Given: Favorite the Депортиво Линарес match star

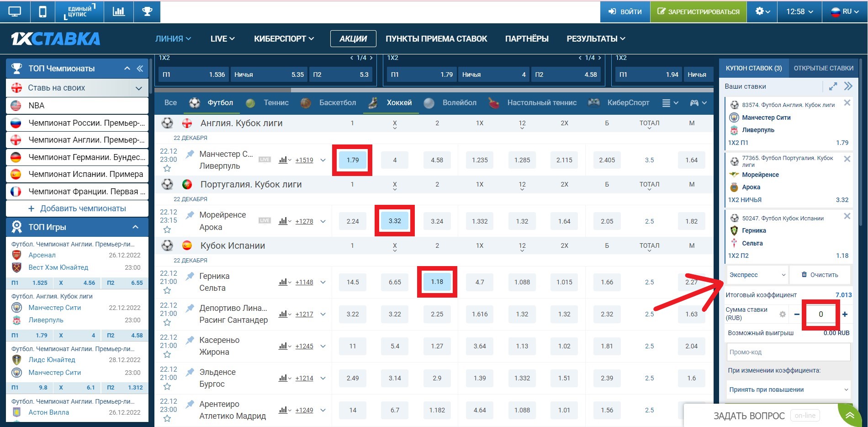Looking at the screenshot, I should (x=167, y=323).
